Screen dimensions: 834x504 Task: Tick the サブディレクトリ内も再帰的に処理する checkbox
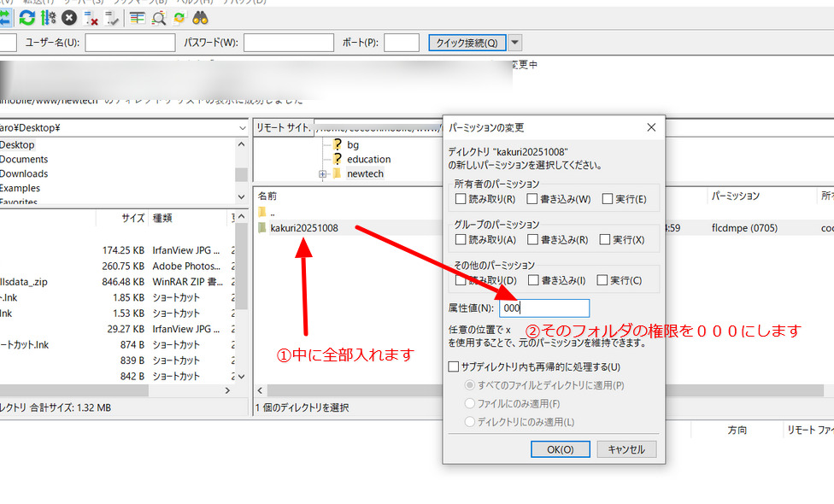pos(454,367)
